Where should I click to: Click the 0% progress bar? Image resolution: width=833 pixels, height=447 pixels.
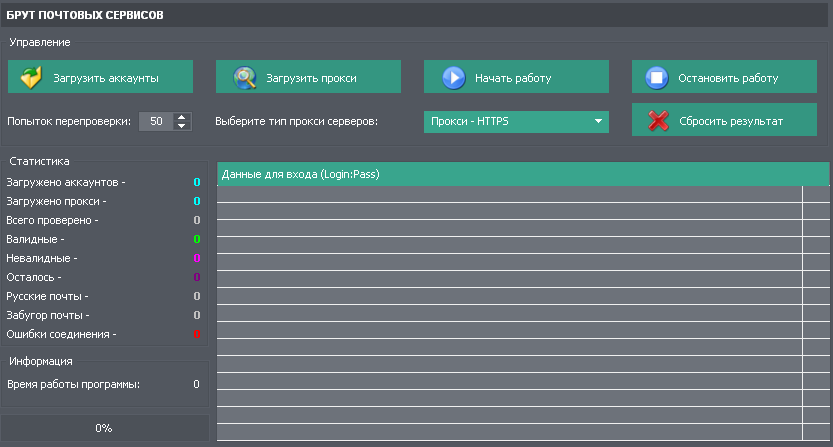[x=104, y=428]
